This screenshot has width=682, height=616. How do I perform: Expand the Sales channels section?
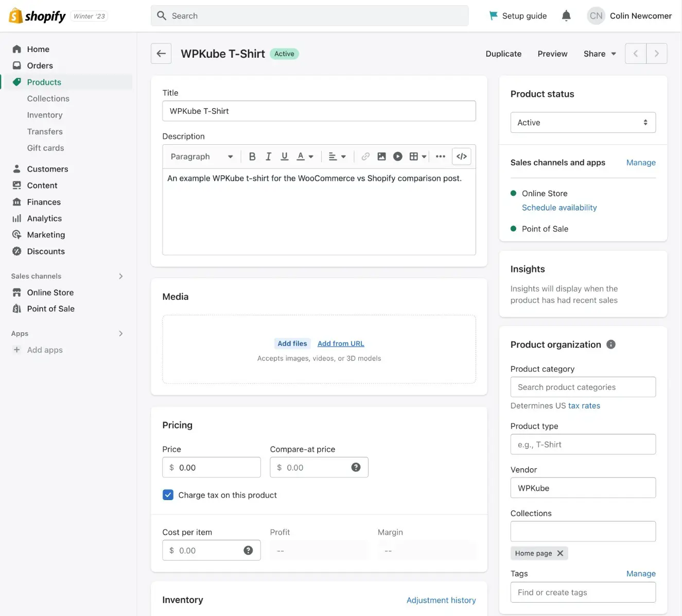coord(121,276)
